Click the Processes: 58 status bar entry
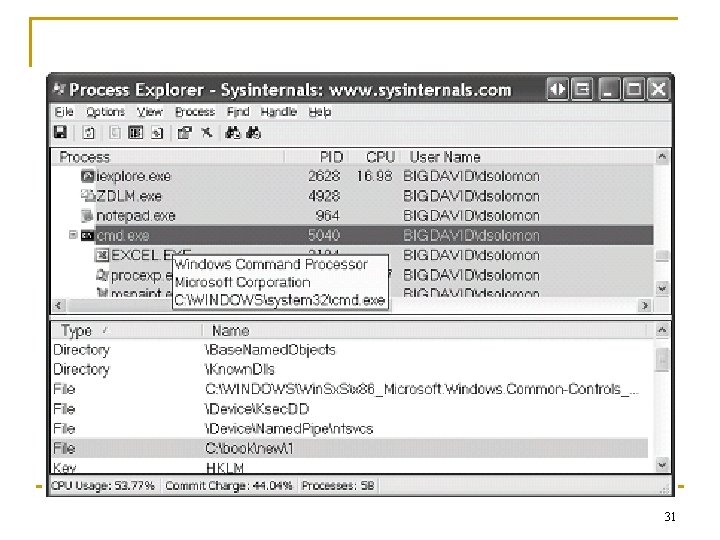 click(338, 485)
